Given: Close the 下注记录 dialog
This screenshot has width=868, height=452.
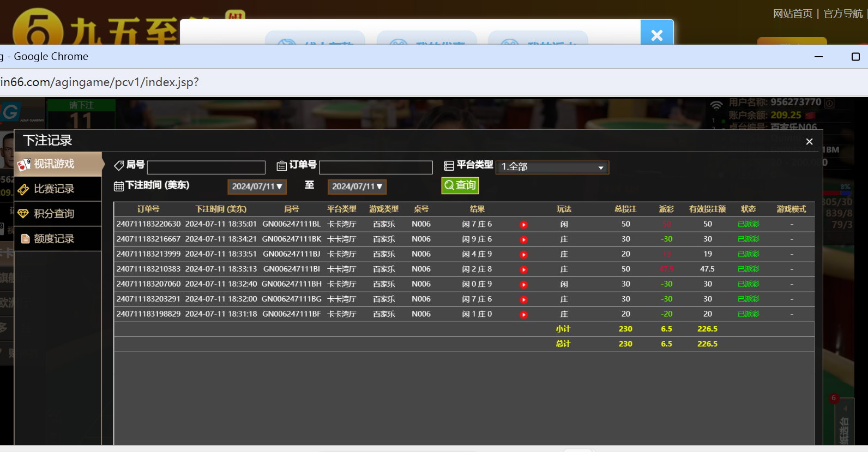Looking at the screenshot, I should point(809,142).
